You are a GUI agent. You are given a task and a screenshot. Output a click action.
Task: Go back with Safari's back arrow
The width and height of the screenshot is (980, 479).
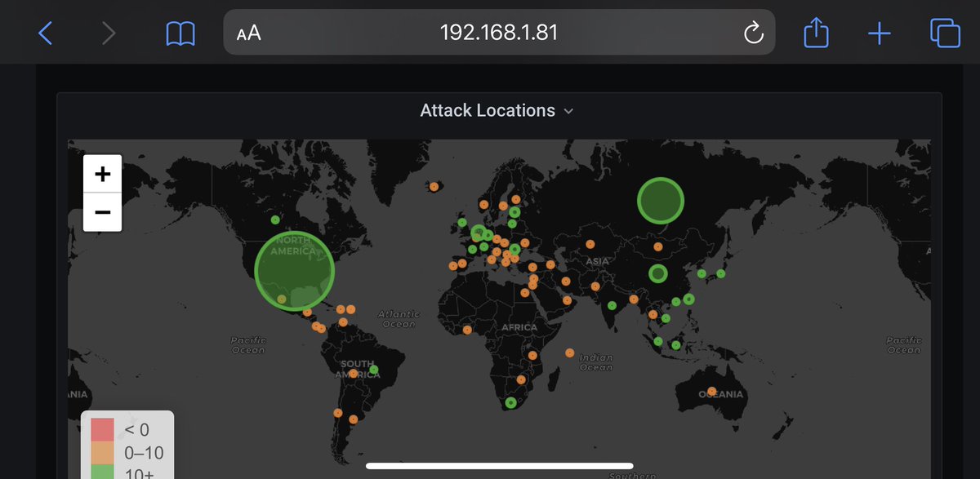coord(45,33)
